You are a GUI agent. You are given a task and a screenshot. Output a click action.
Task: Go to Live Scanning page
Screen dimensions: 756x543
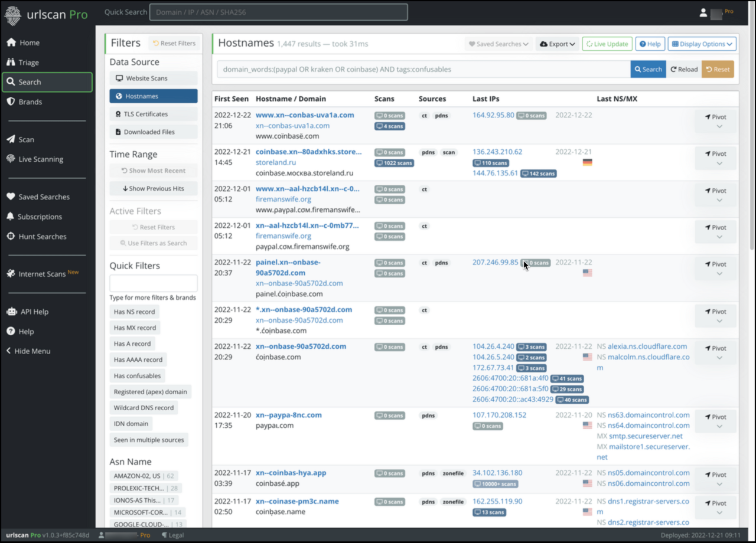coord(40,159)
